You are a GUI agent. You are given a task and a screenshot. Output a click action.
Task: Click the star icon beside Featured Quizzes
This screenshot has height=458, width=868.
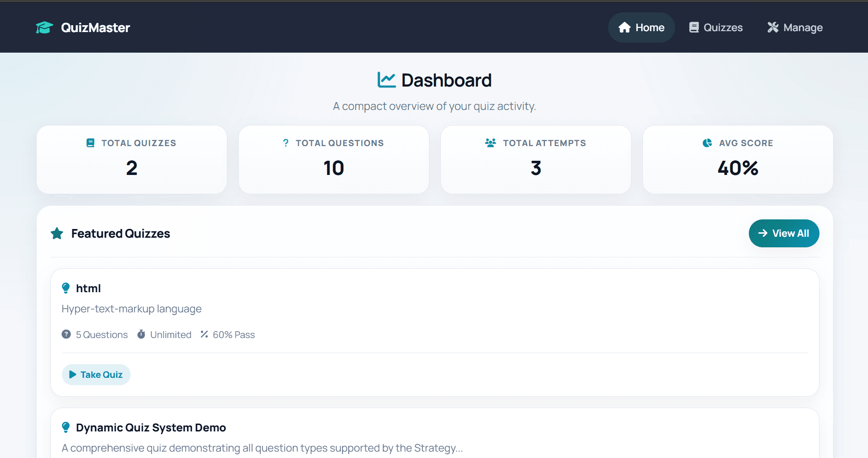tap(57, 234)
